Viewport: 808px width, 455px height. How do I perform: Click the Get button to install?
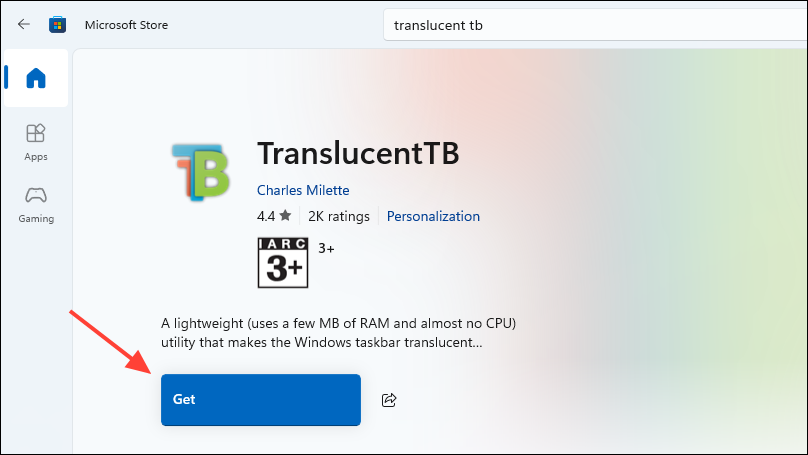tap(261, 400)
